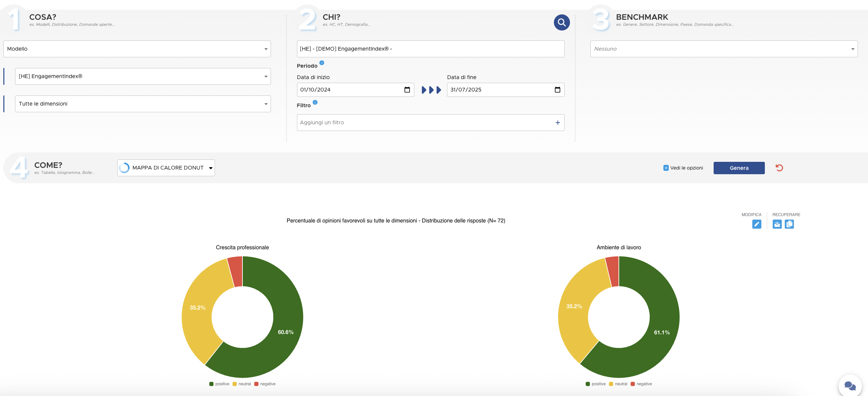Click the Filtro info icon

[315, 103]
